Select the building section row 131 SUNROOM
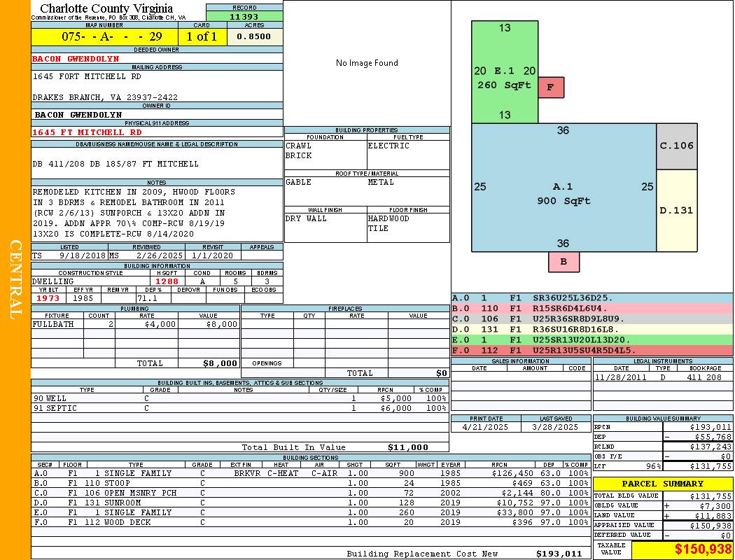735x560 pixels. tap(311, 503)
